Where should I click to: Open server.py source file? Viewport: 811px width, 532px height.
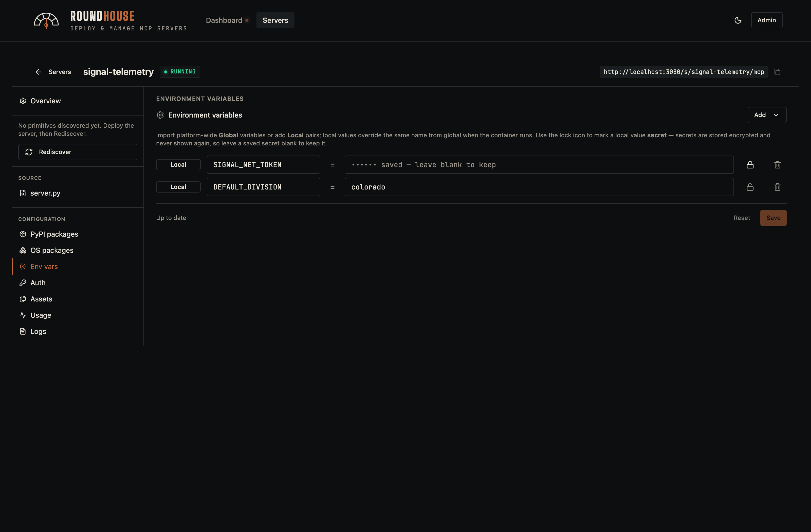point(78,193)
